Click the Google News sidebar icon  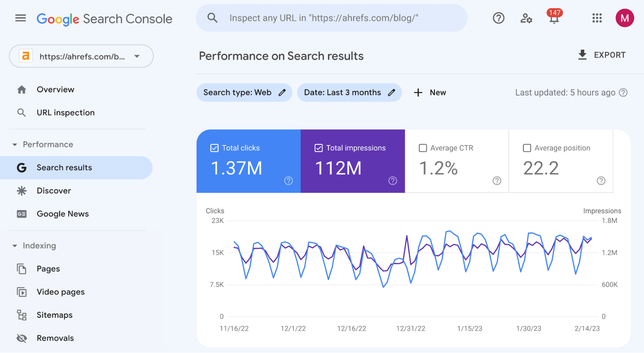pos(22,213)
